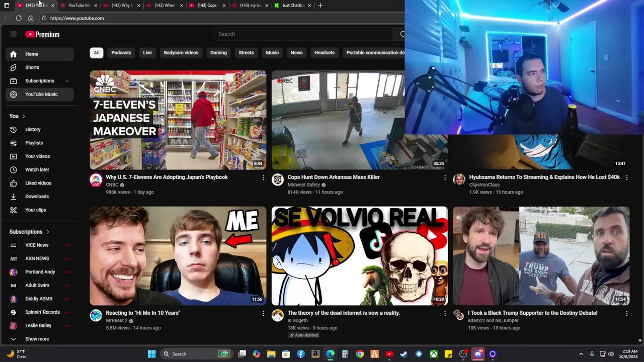Click the YouTube Premium logo

43,34
